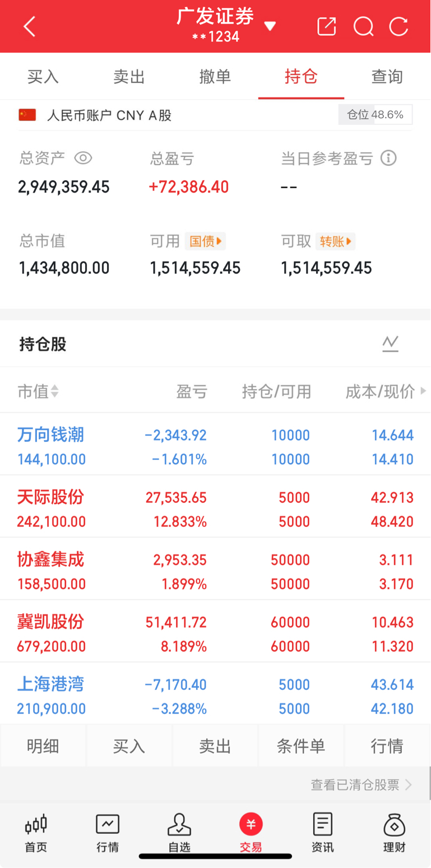Sort holdings by 市值 column
Screen dimensions: 431x868
coord(38,391)
